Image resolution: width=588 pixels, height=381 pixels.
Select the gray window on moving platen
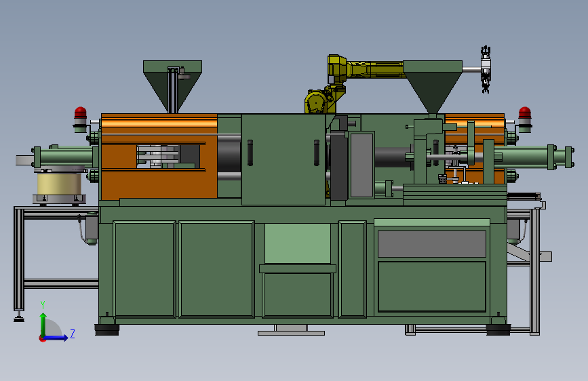[x=361, y=165]
